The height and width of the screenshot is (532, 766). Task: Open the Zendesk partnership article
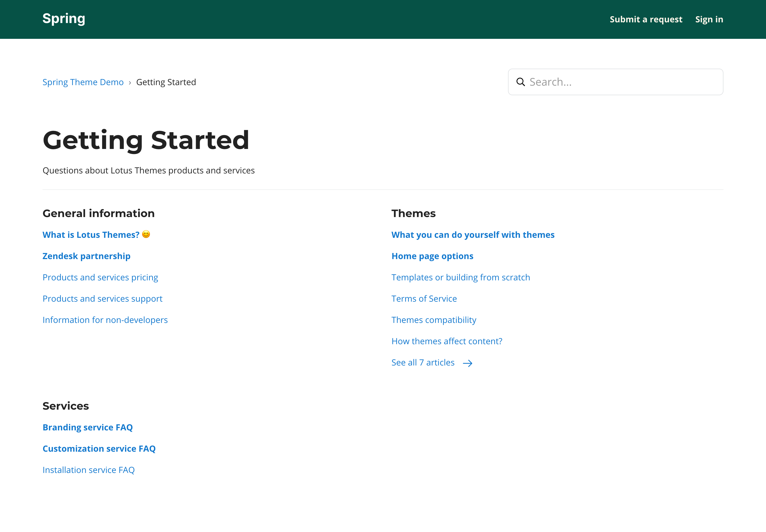coord(86,256)
